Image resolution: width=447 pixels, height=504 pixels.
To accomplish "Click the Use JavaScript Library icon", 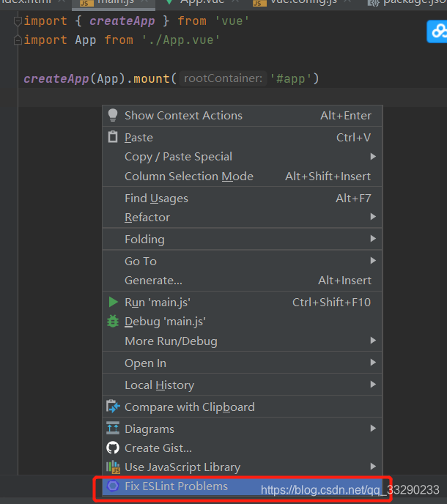I will (x=113, y=467).
